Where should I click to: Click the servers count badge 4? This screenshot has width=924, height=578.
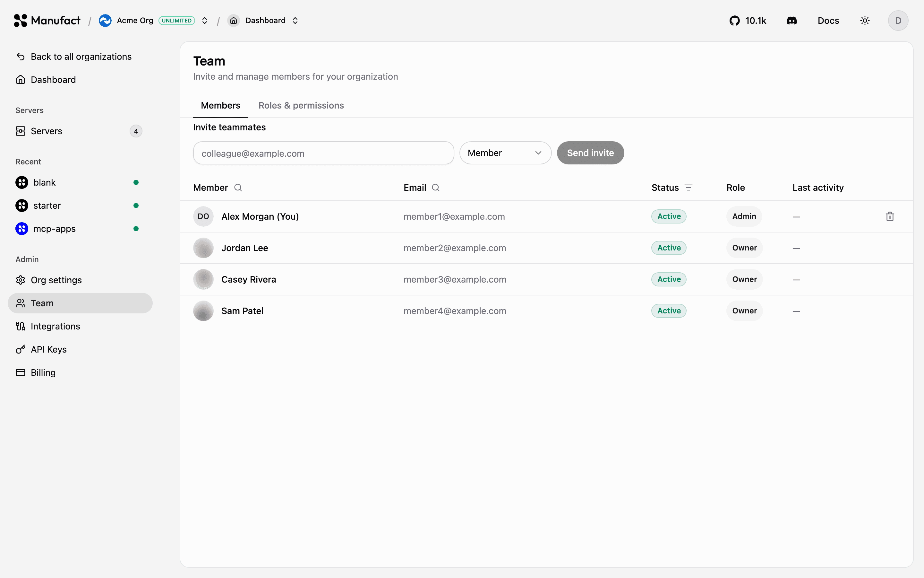(136, 131)
